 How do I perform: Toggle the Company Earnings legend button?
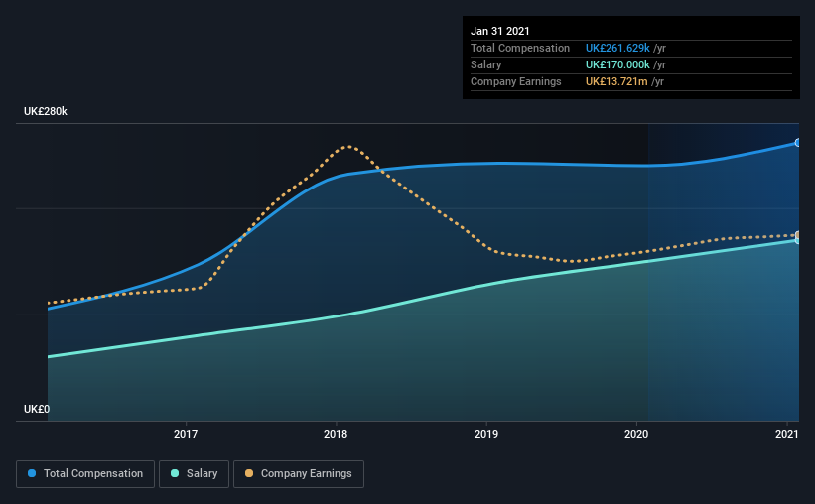point(299,474)
